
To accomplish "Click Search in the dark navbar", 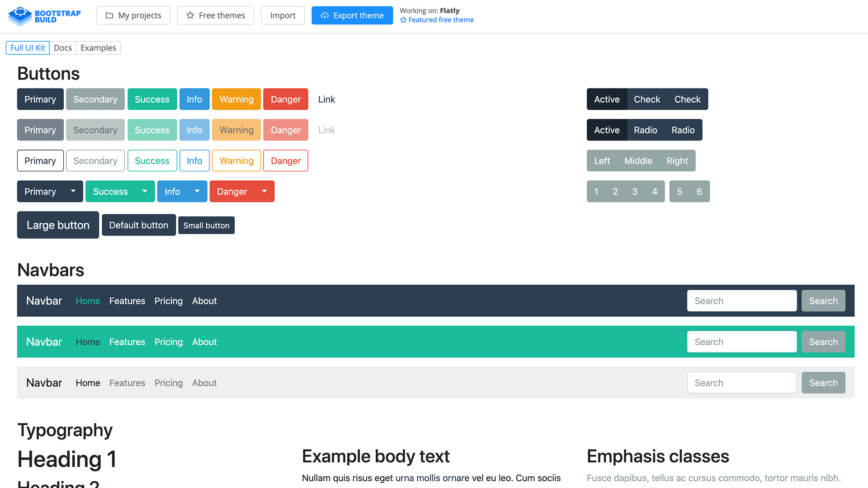I will click(x=823, y=300).
